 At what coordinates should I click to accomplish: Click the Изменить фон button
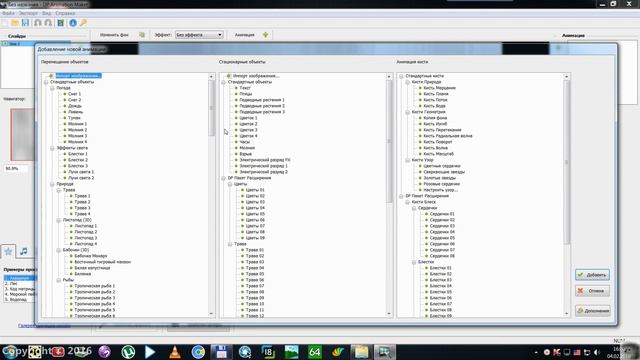pos(114,35)
